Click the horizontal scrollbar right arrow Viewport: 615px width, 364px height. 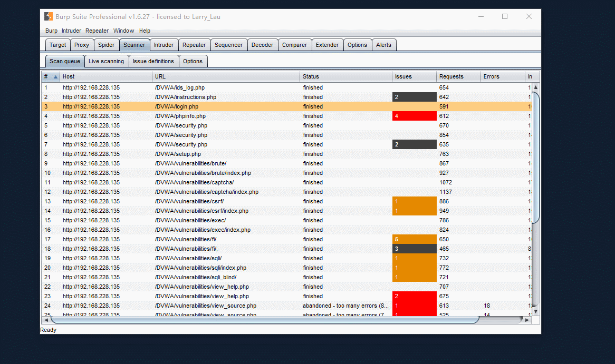[527, 320]
